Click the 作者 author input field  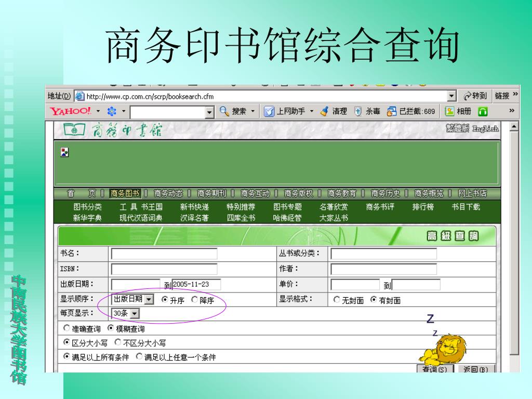pos(384,270)
